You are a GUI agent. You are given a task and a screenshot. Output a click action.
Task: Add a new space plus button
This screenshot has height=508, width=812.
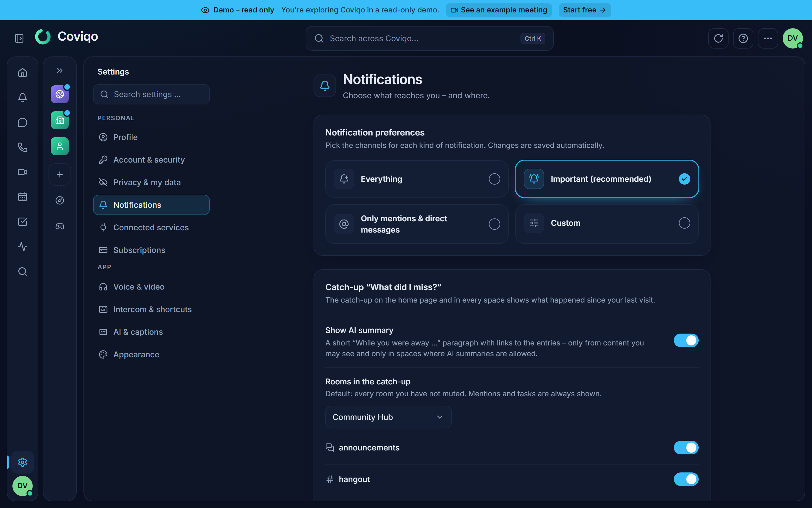(x=60, y=174)
